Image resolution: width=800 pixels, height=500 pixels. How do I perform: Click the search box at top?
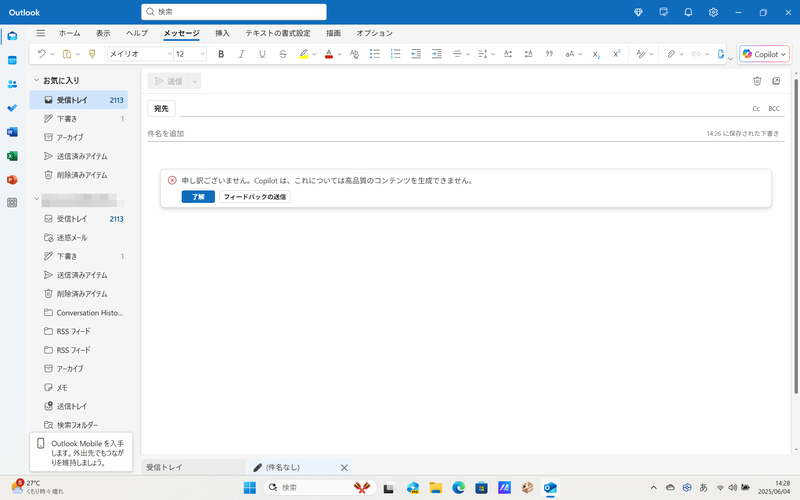point(234,12)
